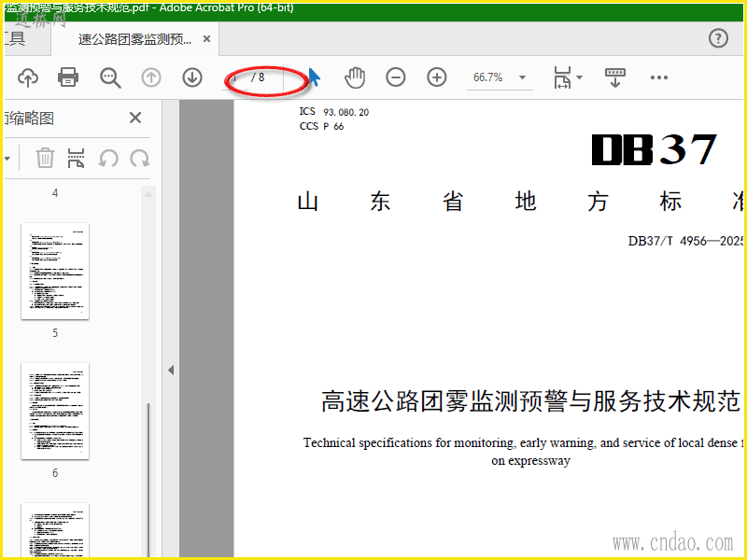Click the Chinese title 高速公路团雾监测预警与服务技术规范
The image size is (747, 560).
coord(530,401)
